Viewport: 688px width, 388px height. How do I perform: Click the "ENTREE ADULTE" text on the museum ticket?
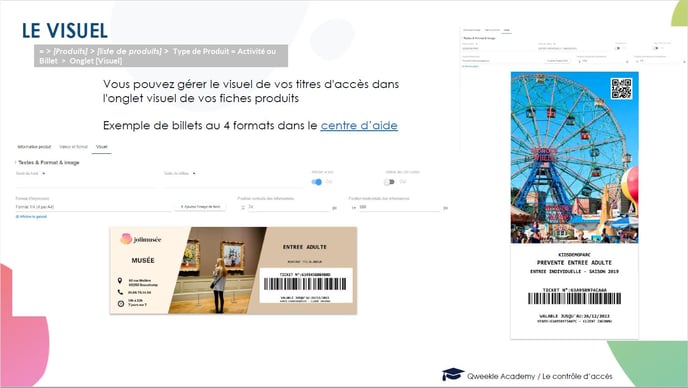point(305,247)
